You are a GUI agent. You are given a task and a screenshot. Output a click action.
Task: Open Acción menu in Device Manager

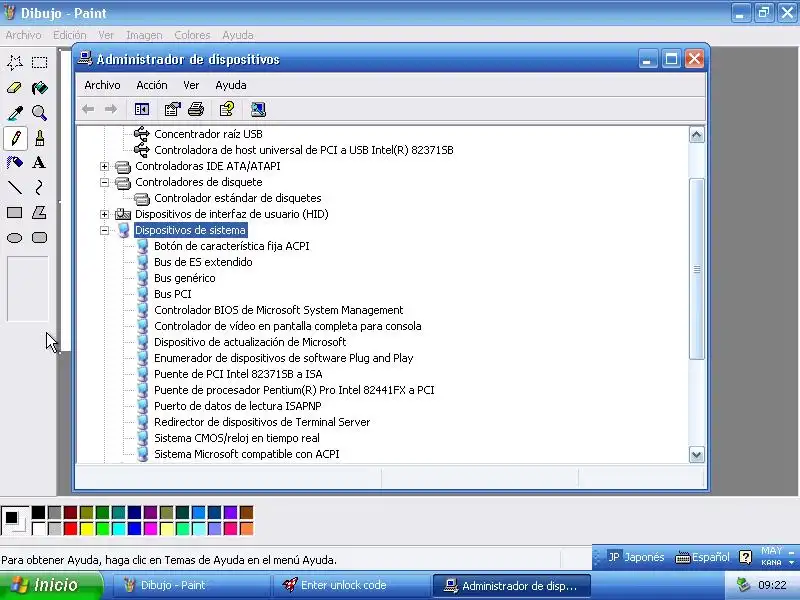(152, 85)
